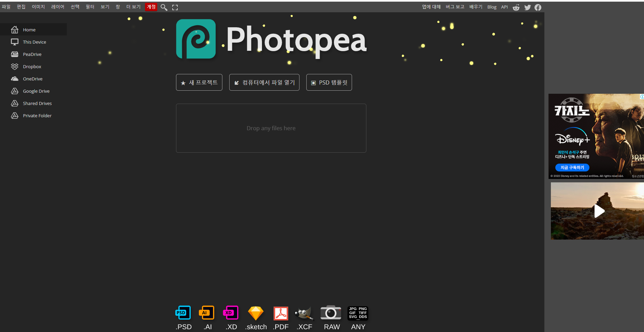The height and width of the screenshot is (332, 644).
Task: Open the 창 menu
Action: [118, 7]
